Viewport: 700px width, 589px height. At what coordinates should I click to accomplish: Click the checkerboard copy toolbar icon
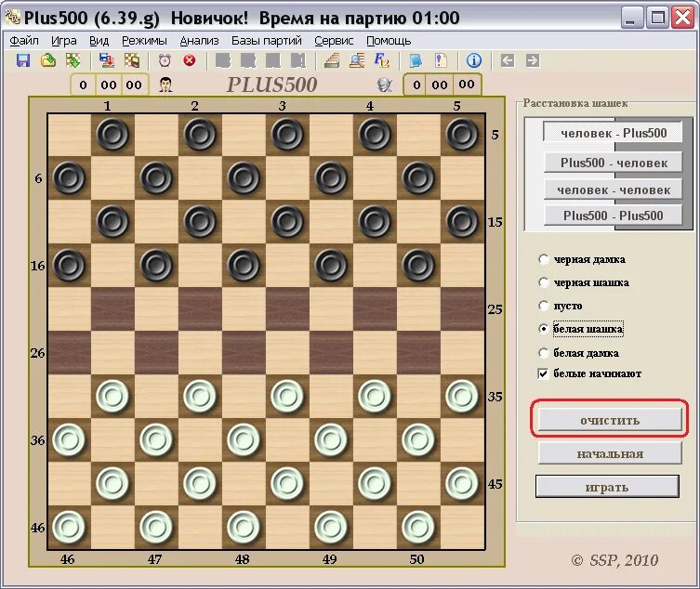tap(132, 60)
